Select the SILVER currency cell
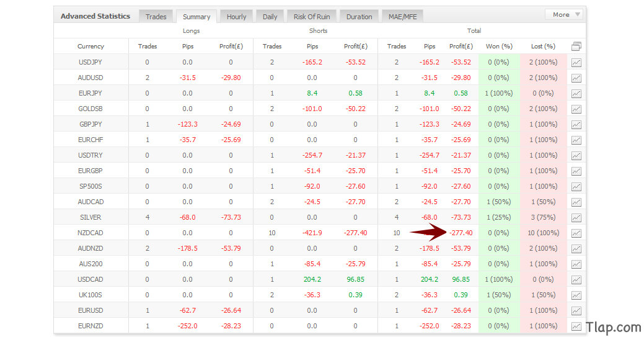This screenshot has width=644, height=337. [x=90, y=217]
